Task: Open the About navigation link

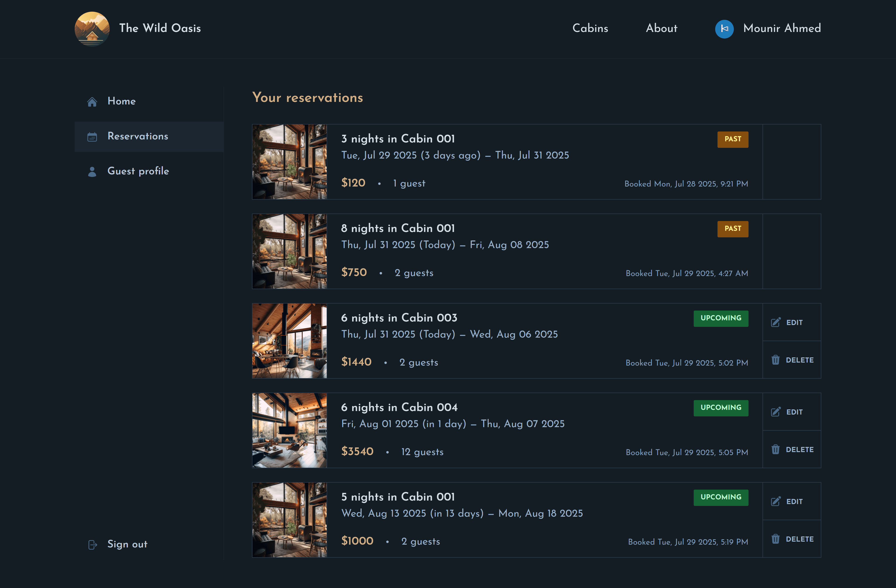Action: click(661, 28)
